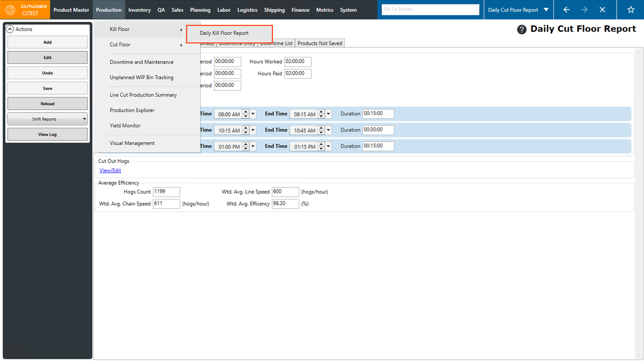Open the Daily Cut Floor Report screen dropdown

coord(546,9)
